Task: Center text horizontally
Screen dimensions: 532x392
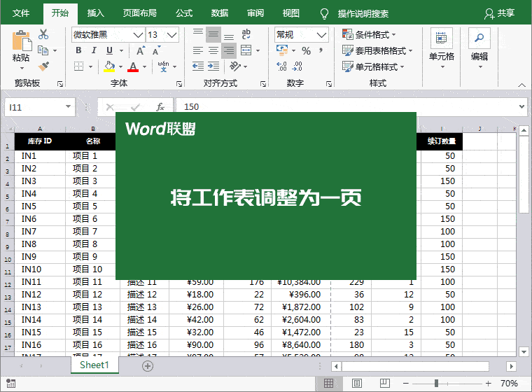Action: tap(213, 50)
